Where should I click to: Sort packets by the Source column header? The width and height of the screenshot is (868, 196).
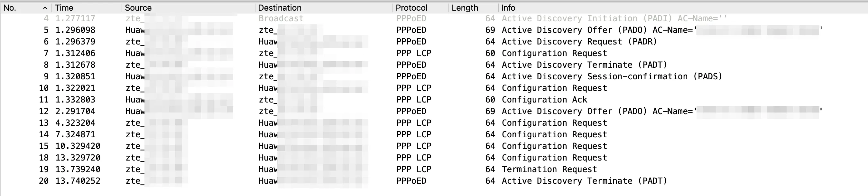pos(138,8)
